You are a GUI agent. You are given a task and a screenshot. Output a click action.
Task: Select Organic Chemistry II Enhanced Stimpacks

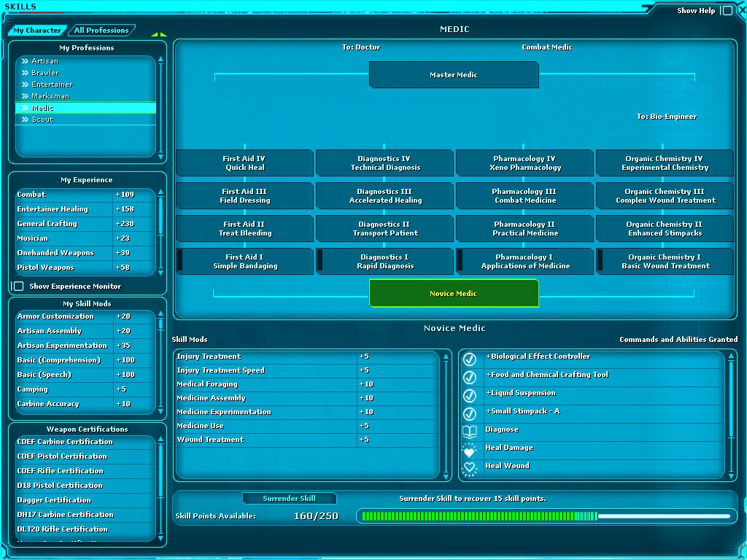click(x=665, y=228)
